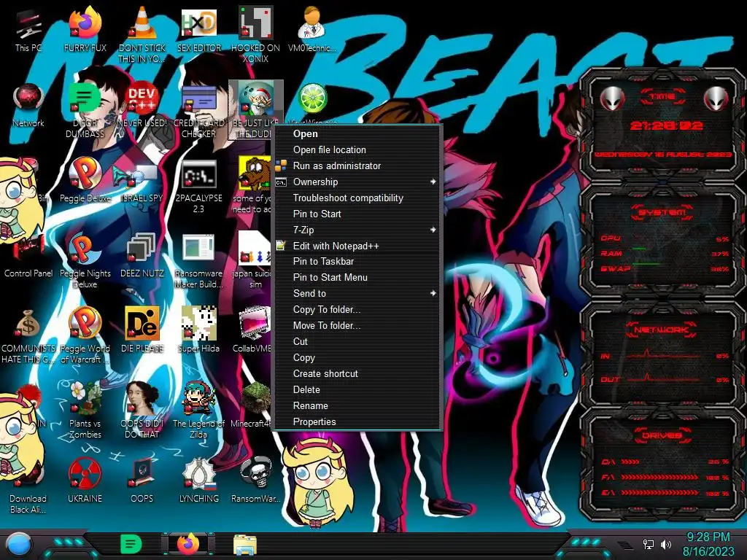Screen dimensions: 747x560
Task: Select the Ransomware Maker Builder icon
Action: click(x=198, y=261)
